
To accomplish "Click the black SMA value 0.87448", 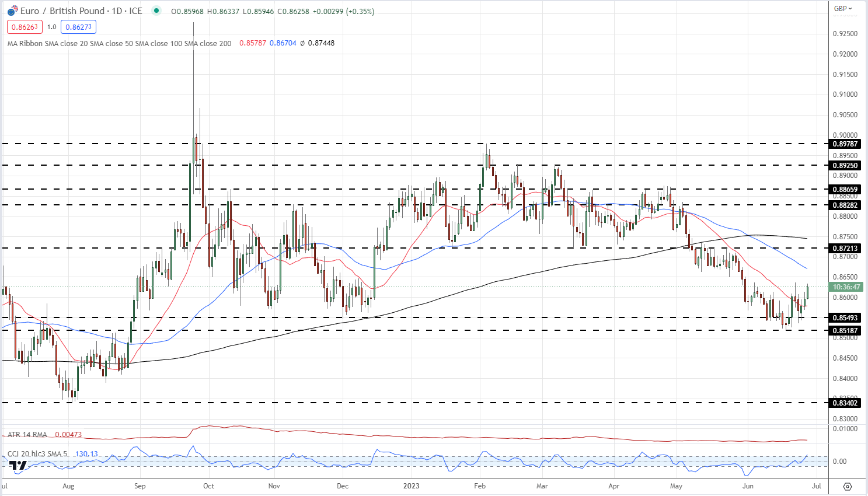I will pyautogui.click(x=321, y=43).
